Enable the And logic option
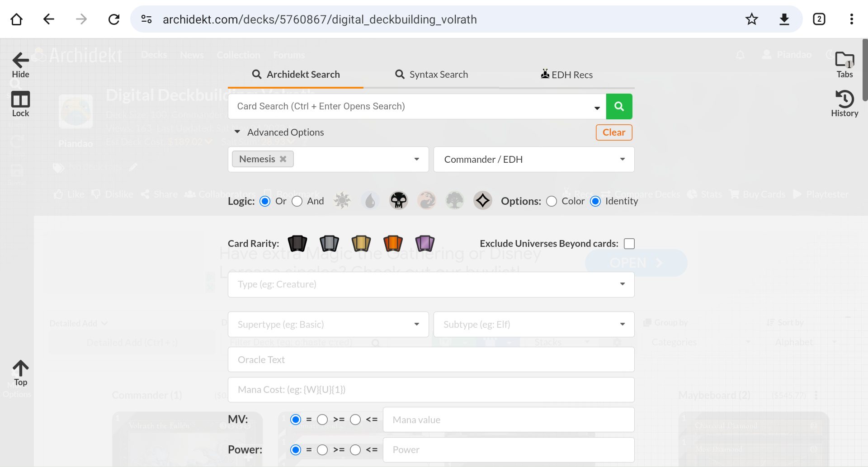The image size is (868, 467). point(297,201)
